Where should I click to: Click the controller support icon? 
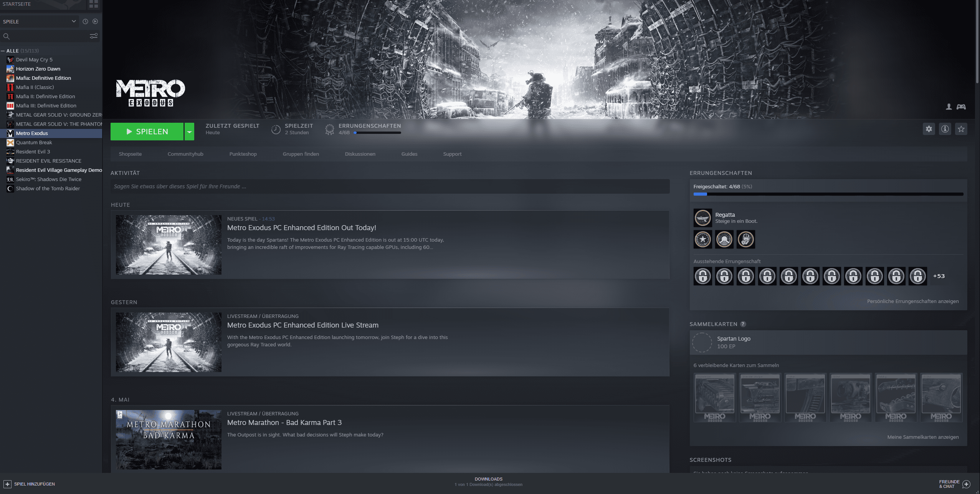click(x=961, y=107)
